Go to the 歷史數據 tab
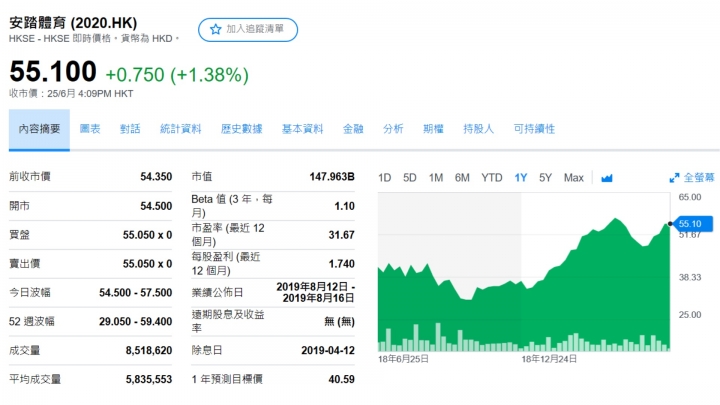This screenshot has height=405, width=720. [242, 129]
